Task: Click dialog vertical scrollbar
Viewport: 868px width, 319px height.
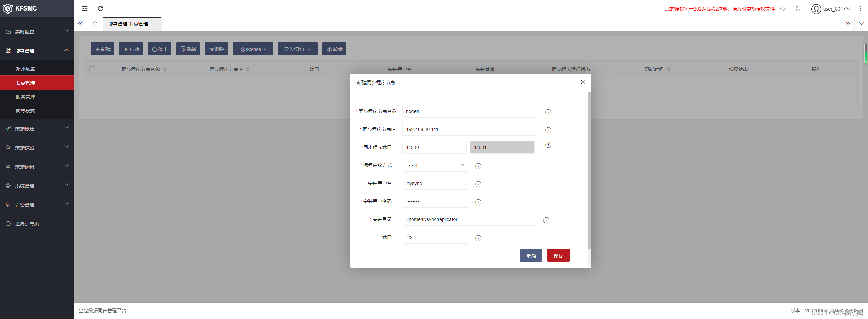Action: coord(589,170)
